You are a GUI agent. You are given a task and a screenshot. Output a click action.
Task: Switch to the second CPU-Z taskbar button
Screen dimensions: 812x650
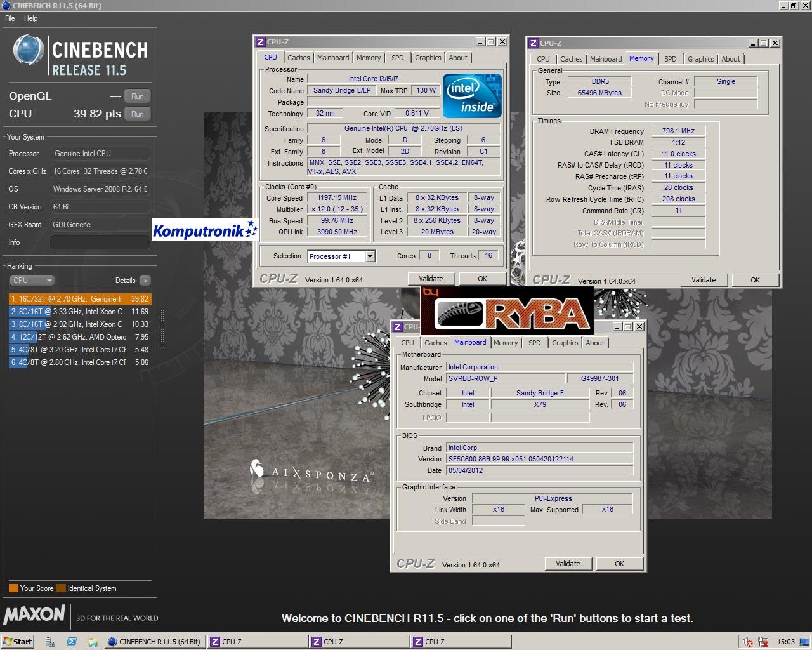[x=359, y=642]
